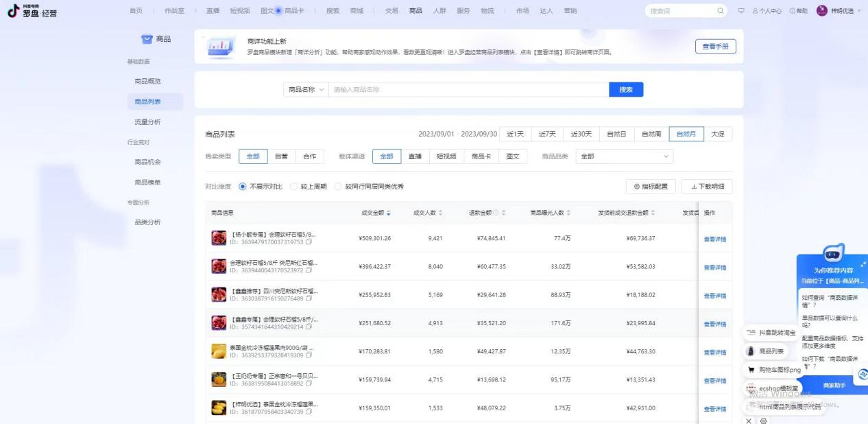Click the gear icon below the assistant panel
868x424 pixels.
(764, 420)
